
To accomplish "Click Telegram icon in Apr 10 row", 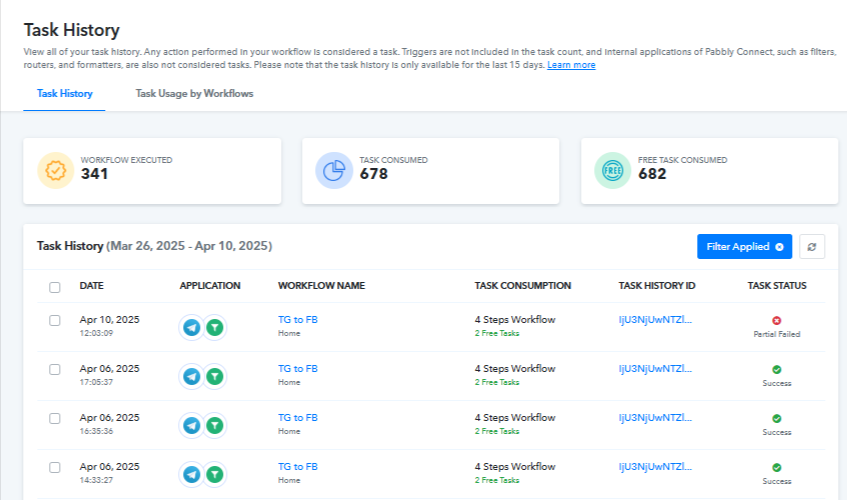I will 192,327.
